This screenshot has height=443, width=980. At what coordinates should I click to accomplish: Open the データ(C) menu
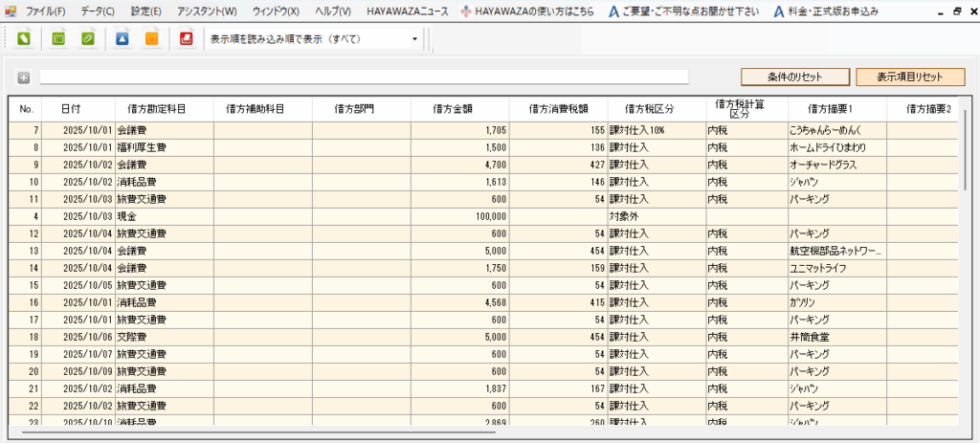pyautogui.click(x=97, y=11)
